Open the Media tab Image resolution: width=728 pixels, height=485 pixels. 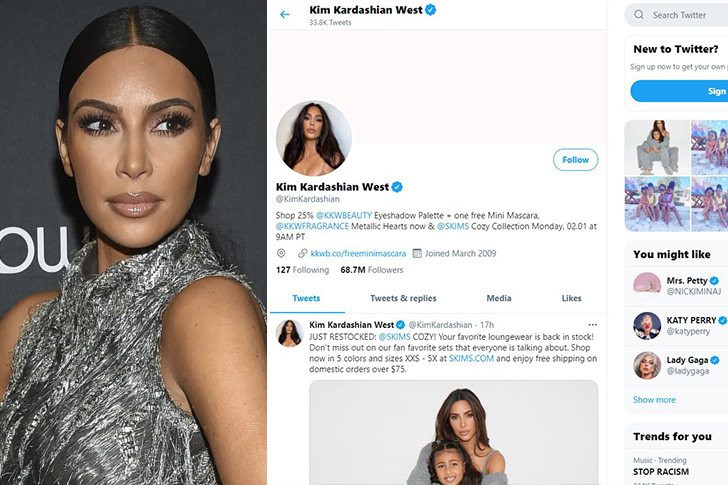click(x=499, y=298)
